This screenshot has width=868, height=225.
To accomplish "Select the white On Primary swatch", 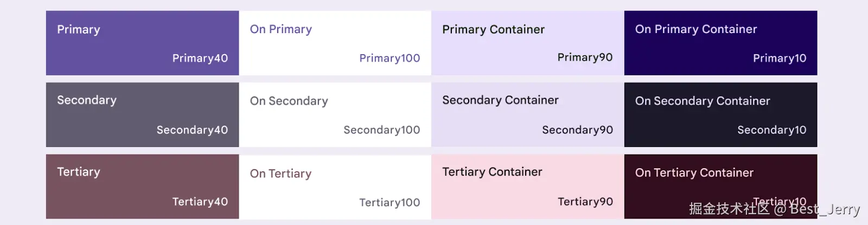I will click(335, 43).
